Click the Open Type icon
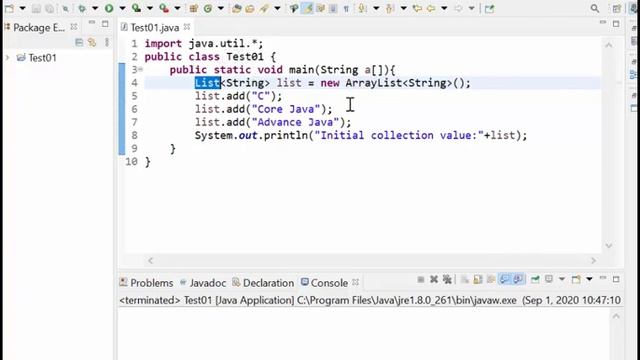This screenshot has width=640, height=360. (x=236, y=8)
